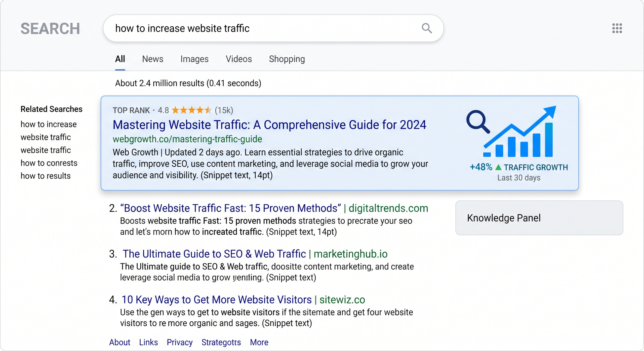
Task: Click the 'Related Searches' heading
Action: 52,109
